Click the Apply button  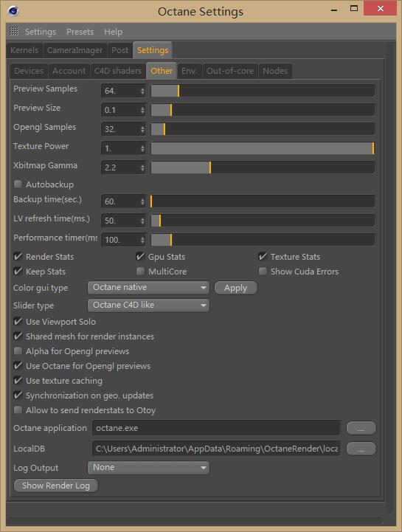pos(236,288)
